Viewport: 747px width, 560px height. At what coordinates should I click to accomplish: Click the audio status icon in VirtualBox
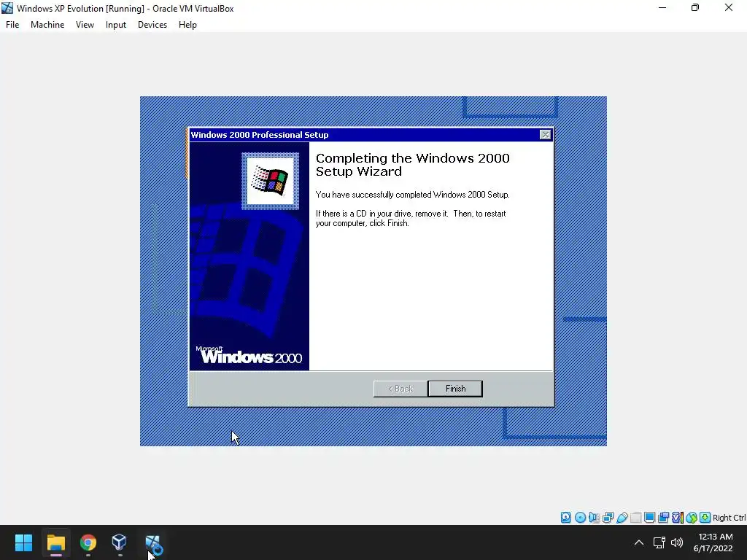[594, 518]
